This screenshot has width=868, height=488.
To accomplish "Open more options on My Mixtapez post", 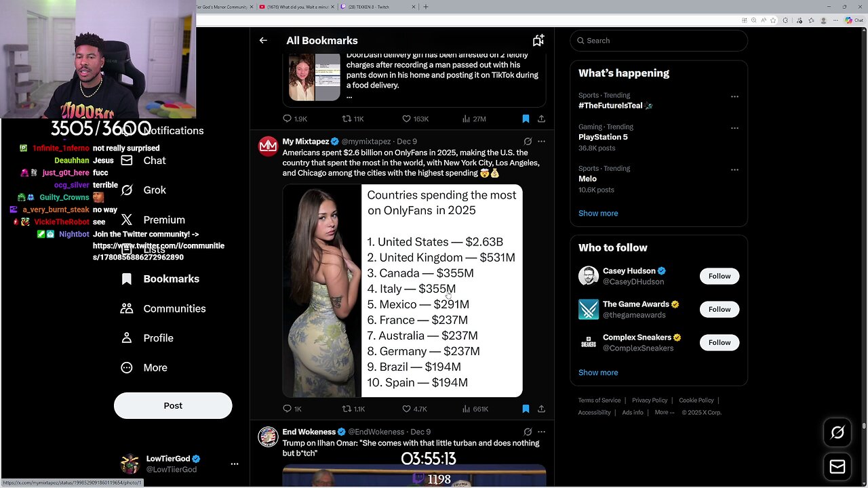I will pos(541,142).
